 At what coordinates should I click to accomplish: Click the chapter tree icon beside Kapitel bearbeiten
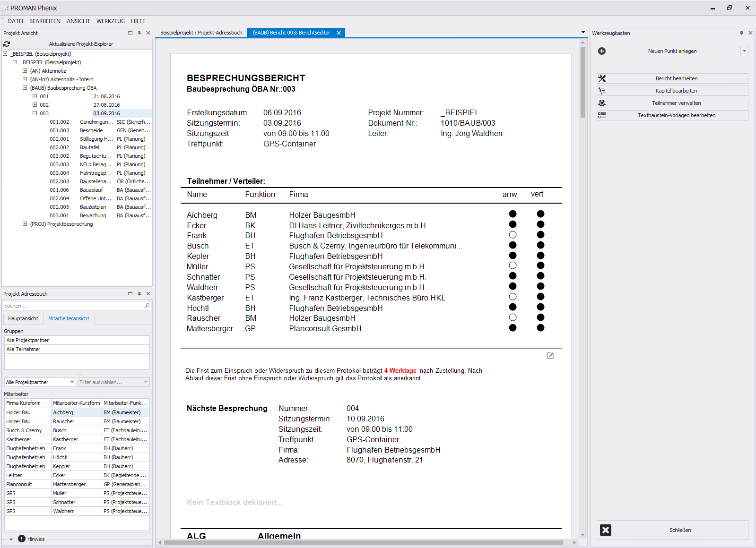tap(602, 91)
